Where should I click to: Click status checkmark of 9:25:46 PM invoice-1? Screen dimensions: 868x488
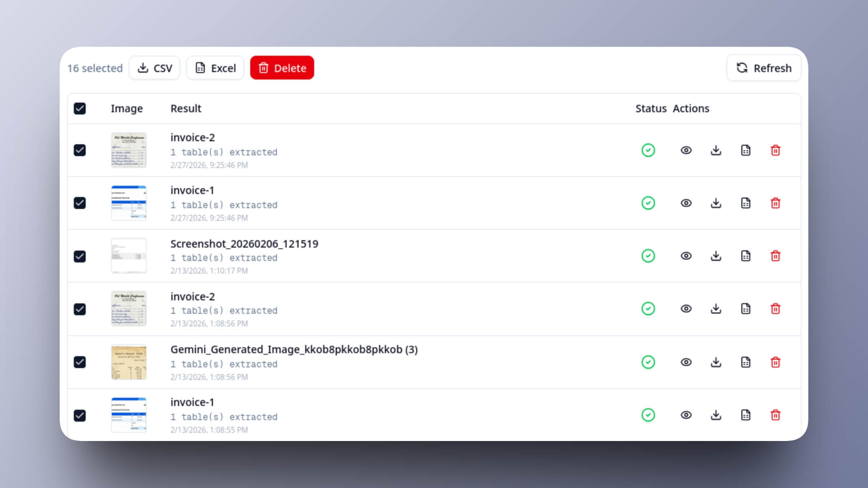pyautogui.click(x=648, y=203)
